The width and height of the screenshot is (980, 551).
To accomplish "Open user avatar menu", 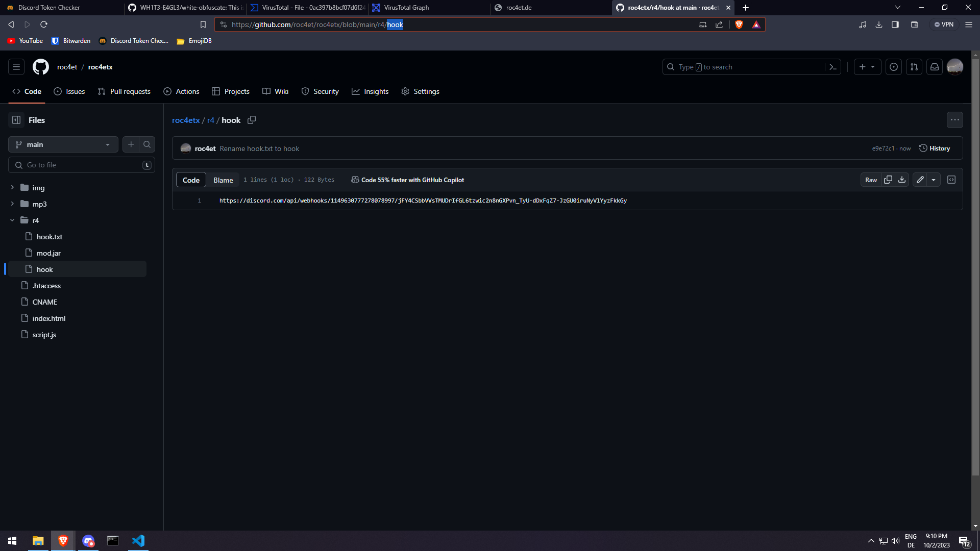I will click(x=955, y=67).
